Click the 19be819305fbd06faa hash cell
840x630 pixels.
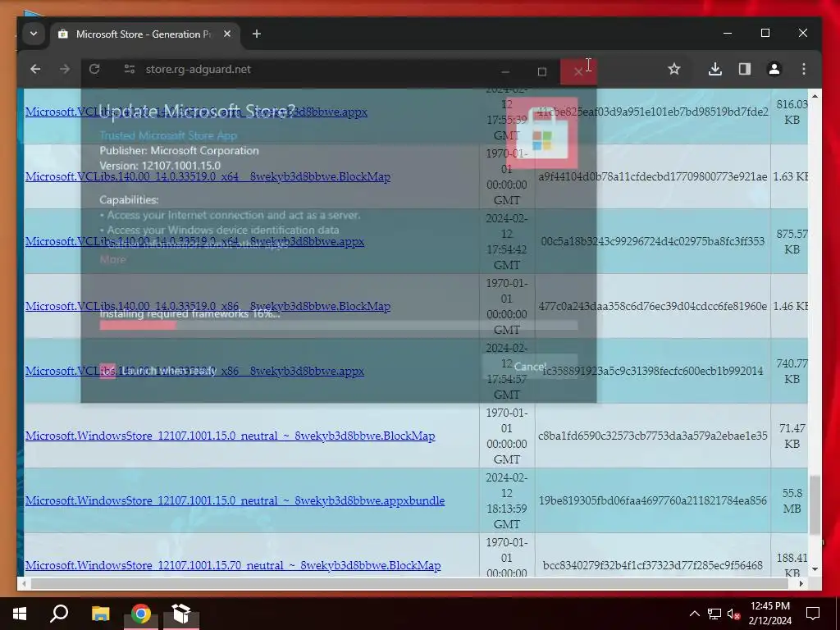click(652, 500)
